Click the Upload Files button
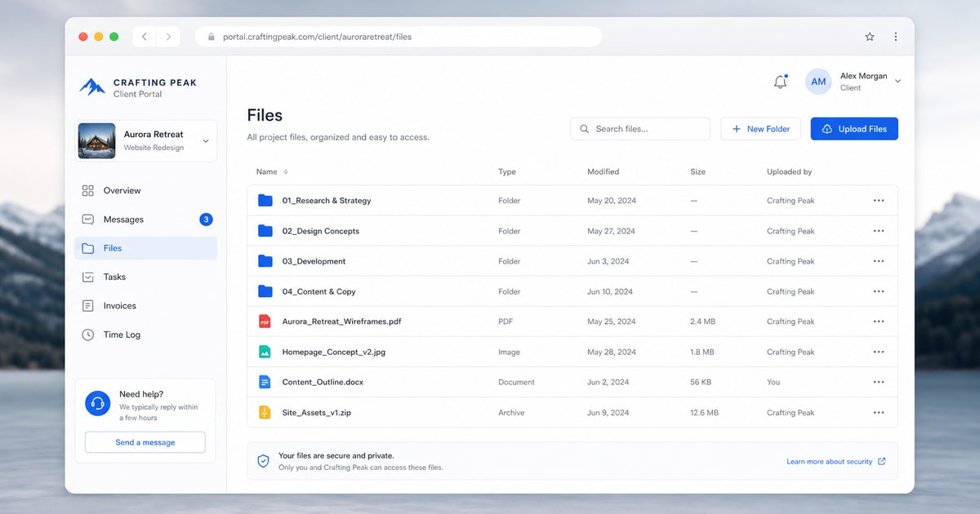Viewport: 980px width, 514px height. coord(854,129)
